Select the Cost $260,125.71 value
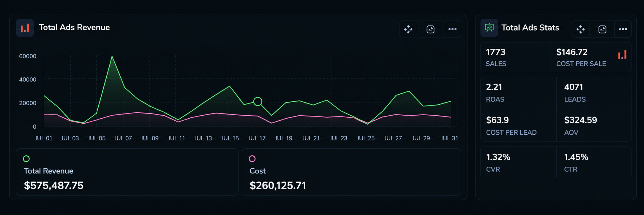This screenshot has width=644, height=215. point(278,185)
